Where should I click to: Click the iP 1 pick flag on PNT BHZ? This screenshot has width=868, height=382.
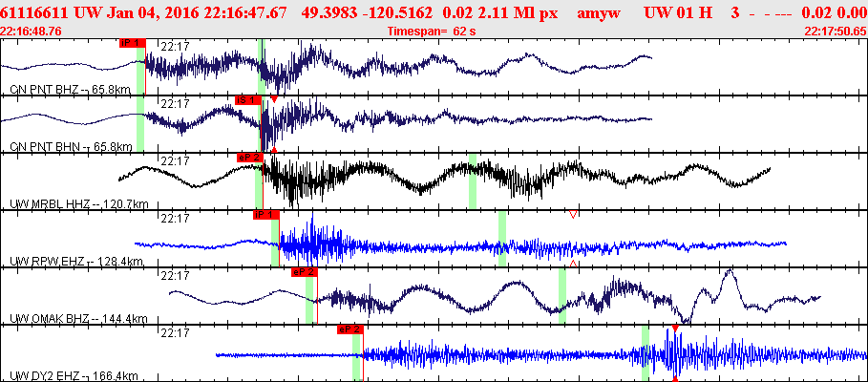[x=132, y=44]
